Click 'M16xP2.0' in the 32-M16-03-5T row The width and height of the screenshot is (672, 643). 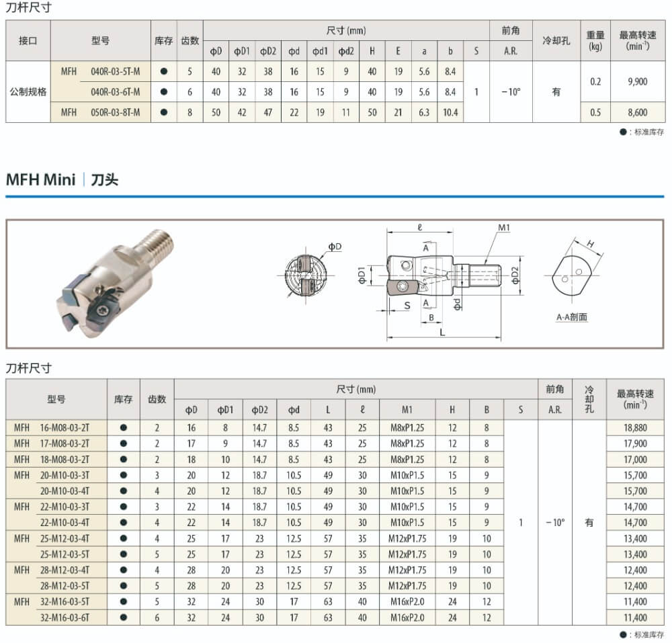pyautogui.click(x=407, y=602)
